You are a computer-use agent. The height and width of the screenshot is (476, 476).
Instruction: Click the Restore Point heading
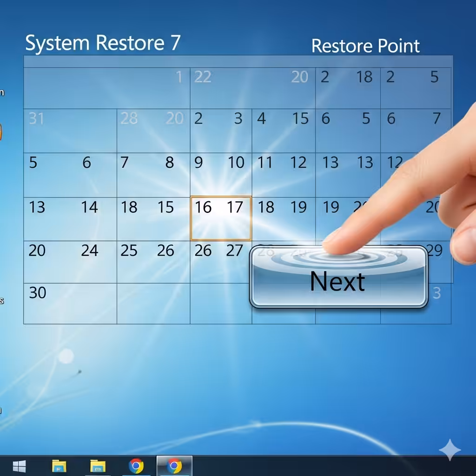(365, 46)
